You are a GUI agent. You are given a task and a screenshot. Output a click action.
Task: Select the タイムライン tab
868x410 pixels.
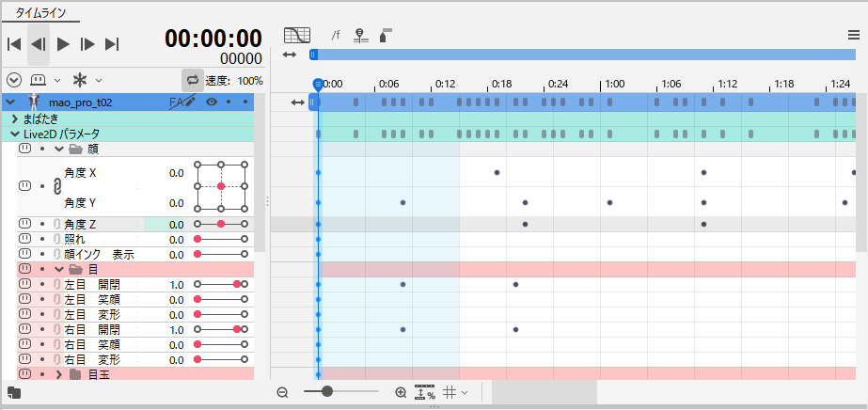[41, 14]
